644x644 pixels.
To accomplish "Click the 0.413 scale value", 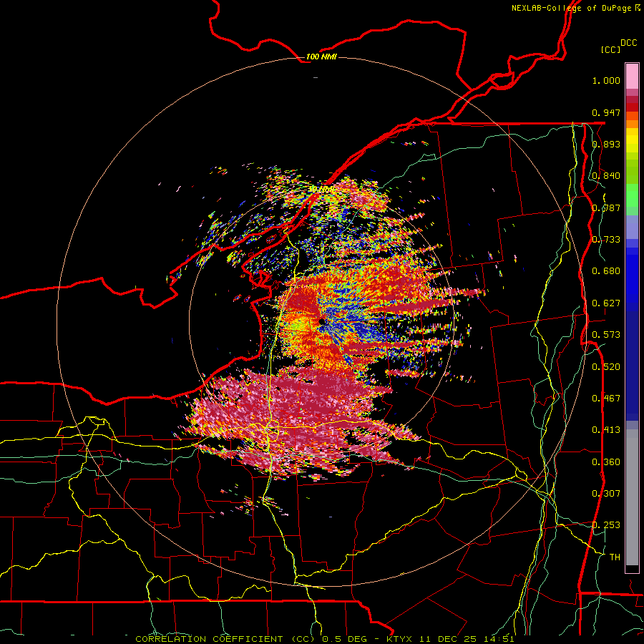I will 606,430.
